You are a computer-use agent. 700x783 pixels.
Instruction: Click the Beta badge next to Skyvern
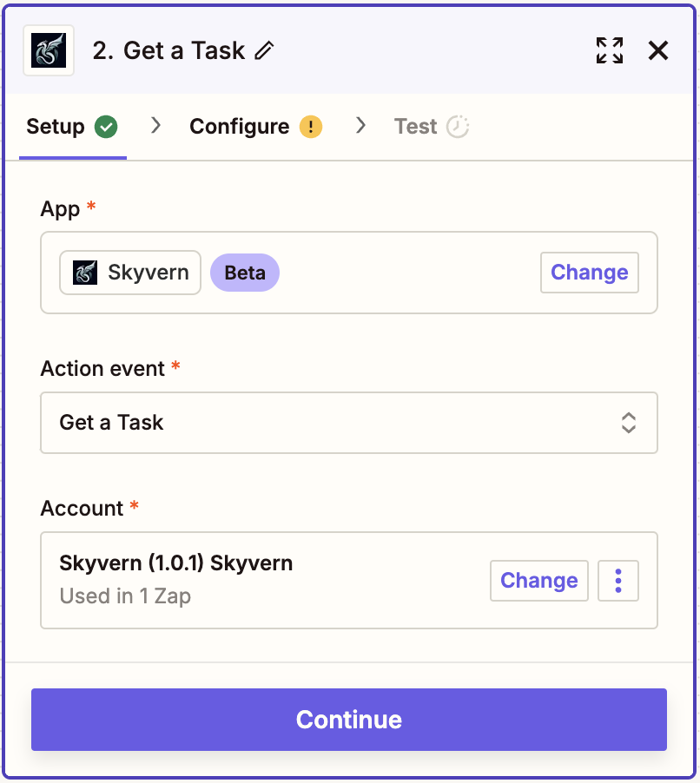coord(245,273)
